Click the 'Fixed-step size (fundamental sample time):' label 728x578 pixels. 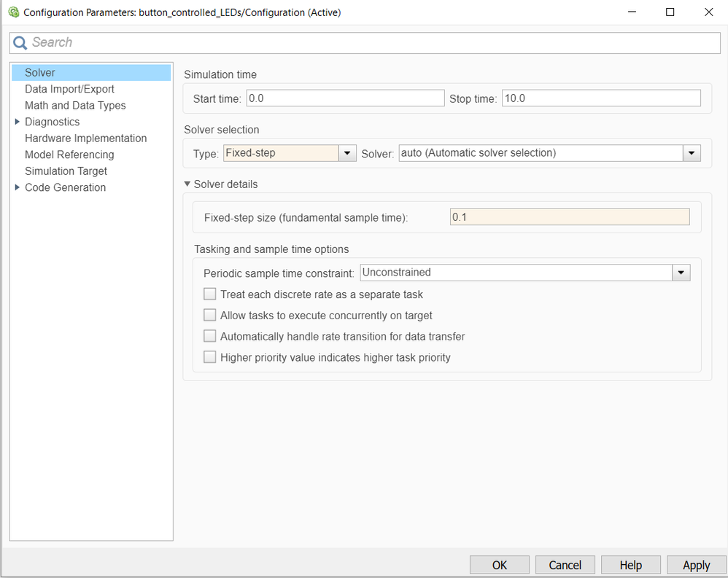(x=306, y=217)
